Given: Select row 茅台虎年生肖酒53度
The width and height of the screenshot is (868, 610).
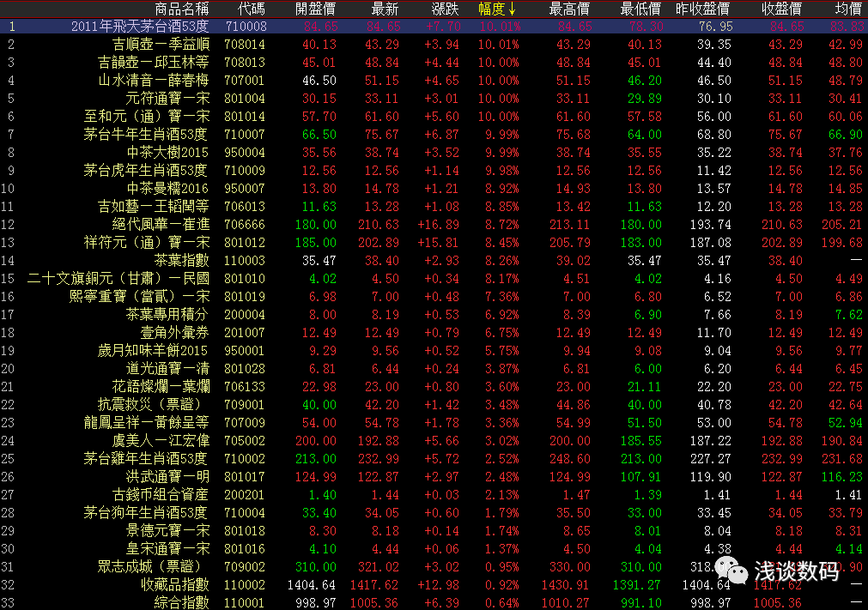Looking at the screenshot, I should tap(434, 171).
